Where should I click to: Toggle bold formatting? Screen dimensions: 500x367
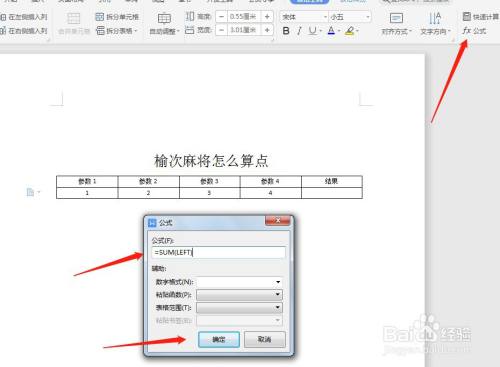tap(286, 31)
